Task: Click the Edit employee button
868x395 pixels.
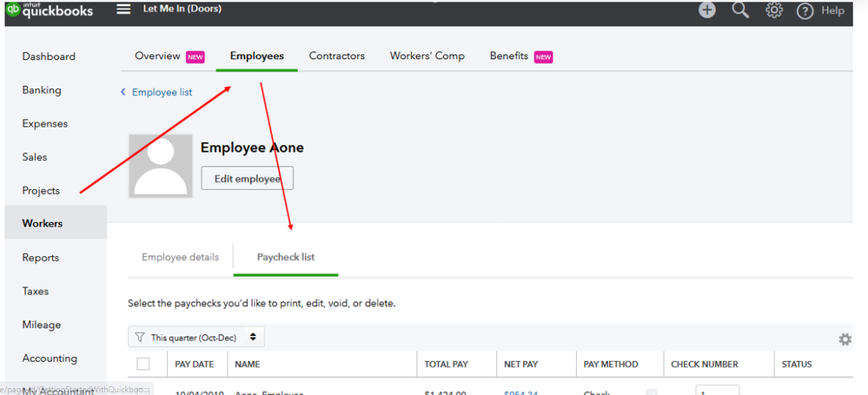Action: [x=247, y=178]
